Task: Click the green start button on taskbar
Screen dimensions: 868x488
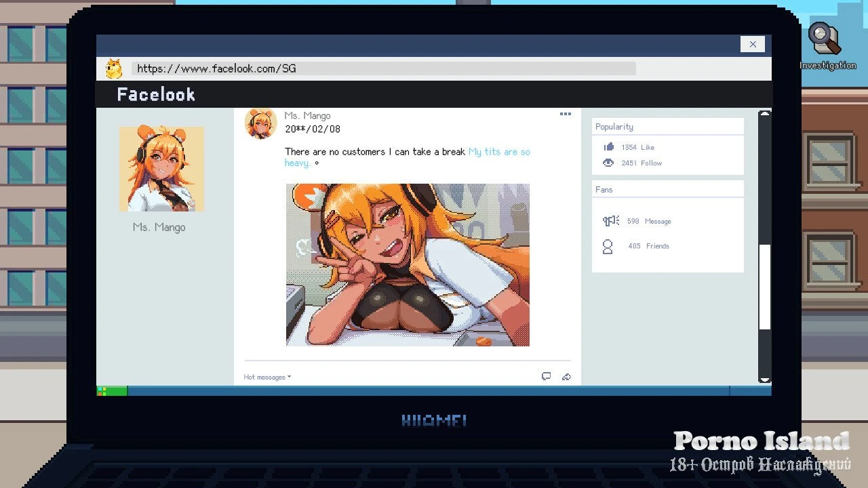Action: pyautogui.click(x=112, y=391)
